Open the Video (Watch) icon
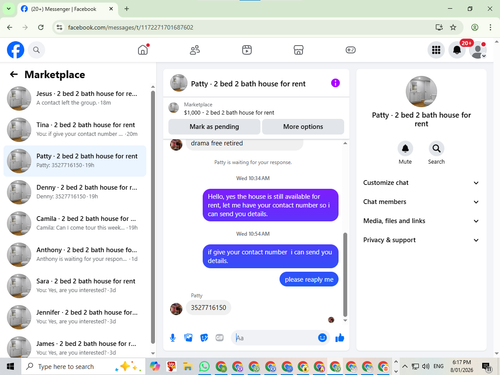The width and height of the screenshot is (500, 375). tap(247, 50)
